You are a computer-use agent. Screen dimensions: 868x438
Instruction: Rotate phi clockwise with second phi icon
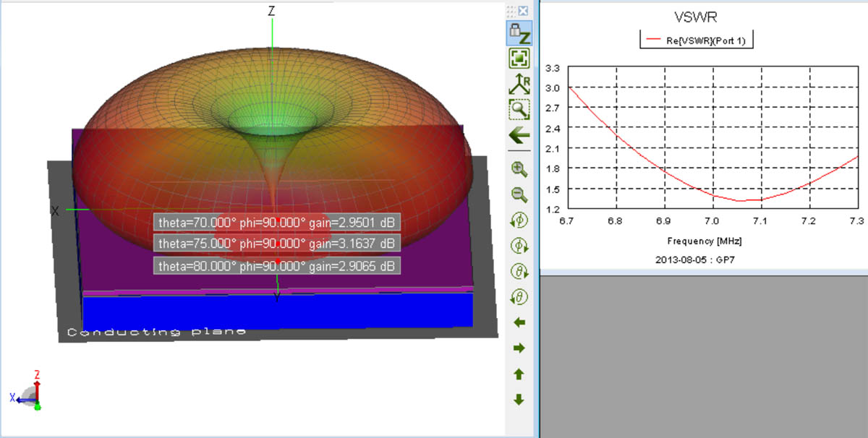point(519,246)
